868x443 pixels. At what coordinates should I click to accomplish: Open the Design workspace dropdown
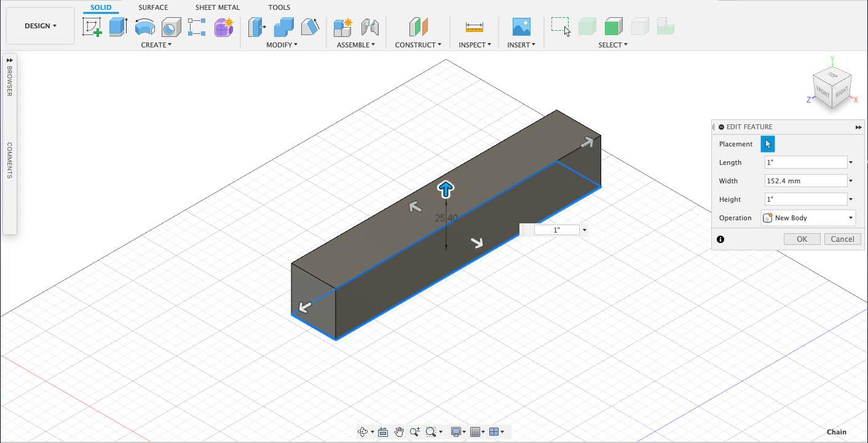point(41,26)
